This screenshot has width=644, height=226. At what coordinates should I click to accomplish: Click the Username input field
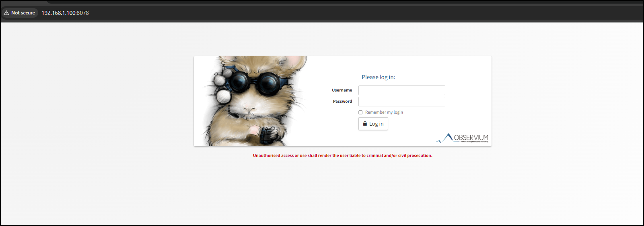click(401, 90)
